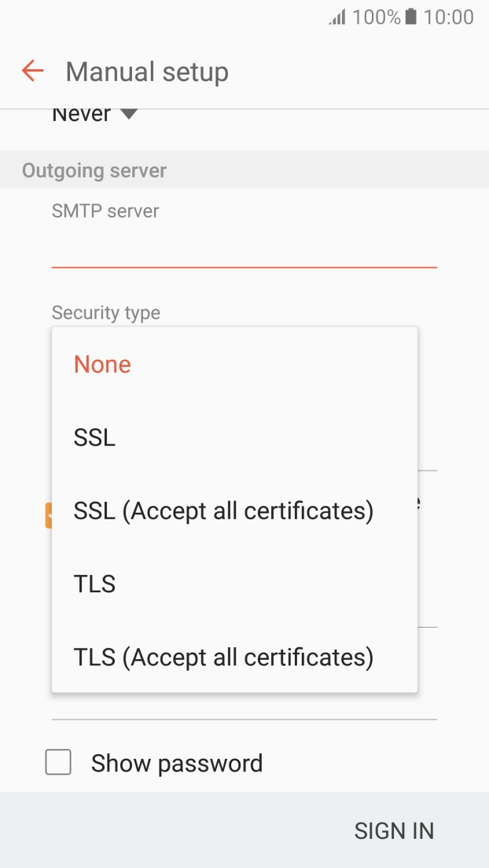Click the signal strength icon
The height and width of the screenshot is (868, 489).
tap(336, 16)
